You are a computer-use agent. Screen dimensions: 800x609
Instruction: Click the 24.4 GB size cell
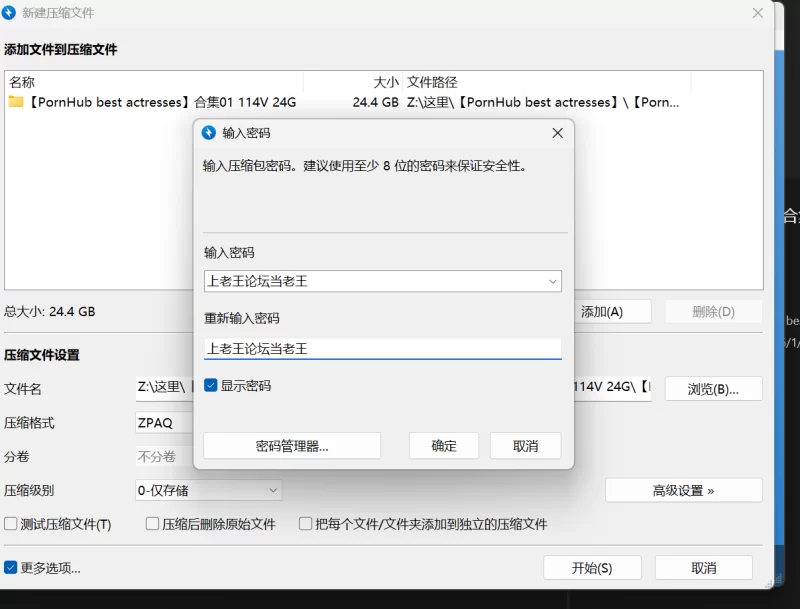376,102
